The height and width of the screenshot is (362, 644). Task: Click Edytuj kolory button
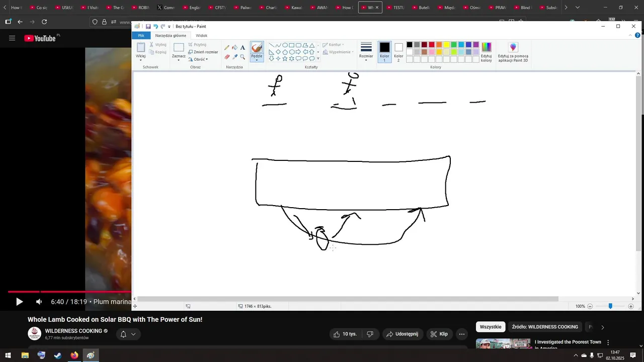point(486,52)
